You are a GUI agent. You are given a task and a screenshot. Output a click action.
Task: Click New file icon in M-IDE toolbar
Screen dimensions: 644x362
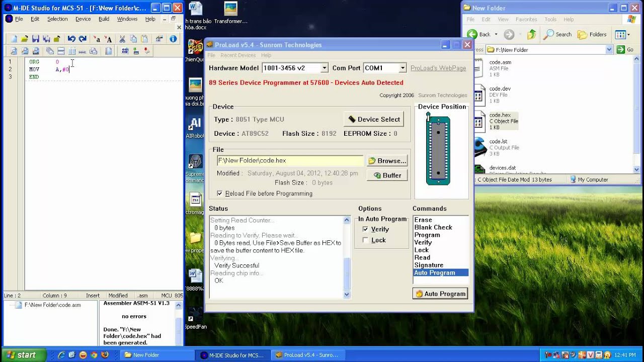click(x=14, y=39)
